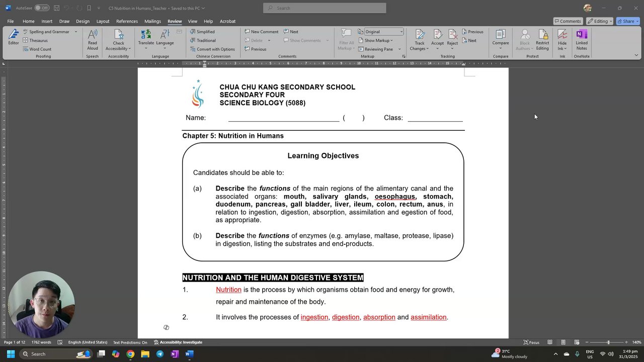This screenshot has height=362, width=644.
Task: Open Editing mode dropdown
Action: [600, 21]
